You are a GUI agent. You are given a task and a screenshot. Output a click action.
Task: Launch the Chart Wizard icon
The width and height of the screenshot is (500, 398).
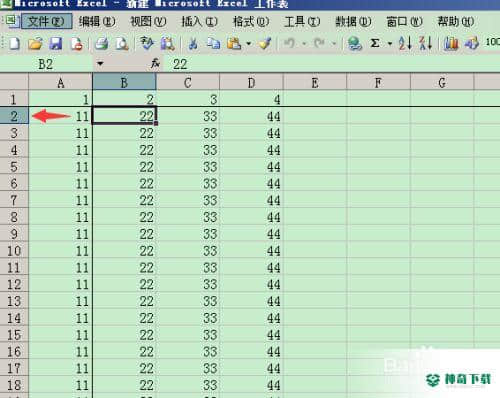coord(451,44)
